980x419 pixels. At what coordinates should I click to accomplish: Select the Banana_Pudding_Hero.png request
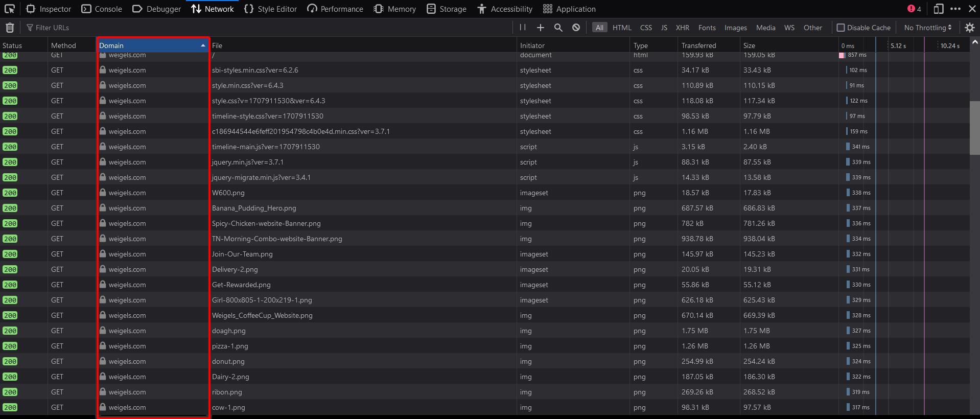click(x=254, y=208)
